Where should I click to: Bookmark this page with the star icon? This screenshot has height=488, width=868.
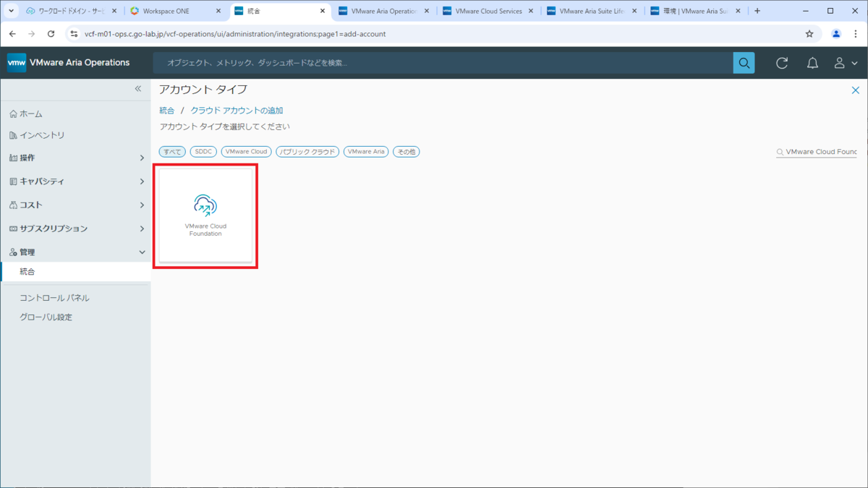[x=809, y=34]
